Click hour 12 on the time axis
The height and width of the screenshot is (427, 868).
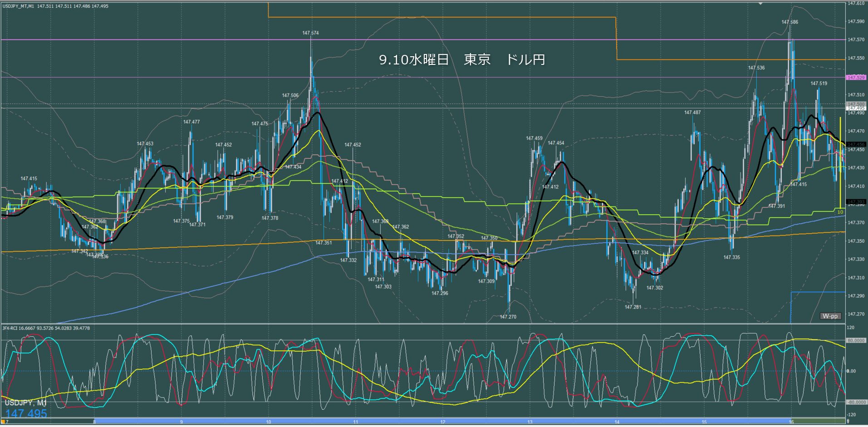click(442, 422)
